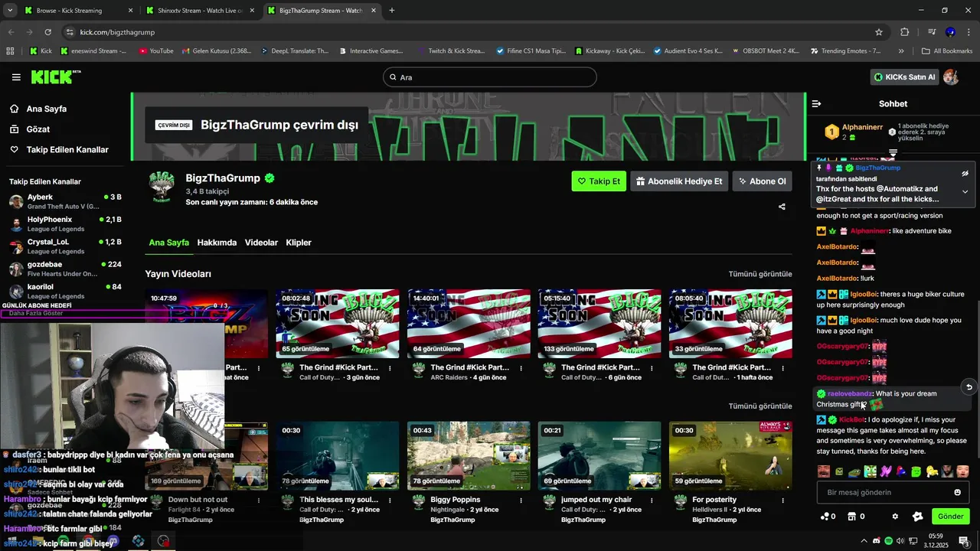Open chat settings gear icon

click(895, 517)
